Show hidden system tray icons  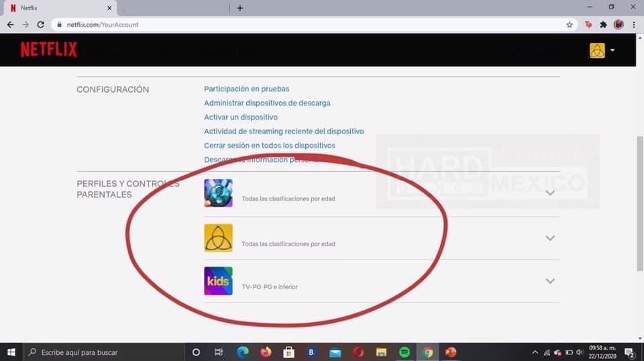pyautogui.click(x=535, y=352)
